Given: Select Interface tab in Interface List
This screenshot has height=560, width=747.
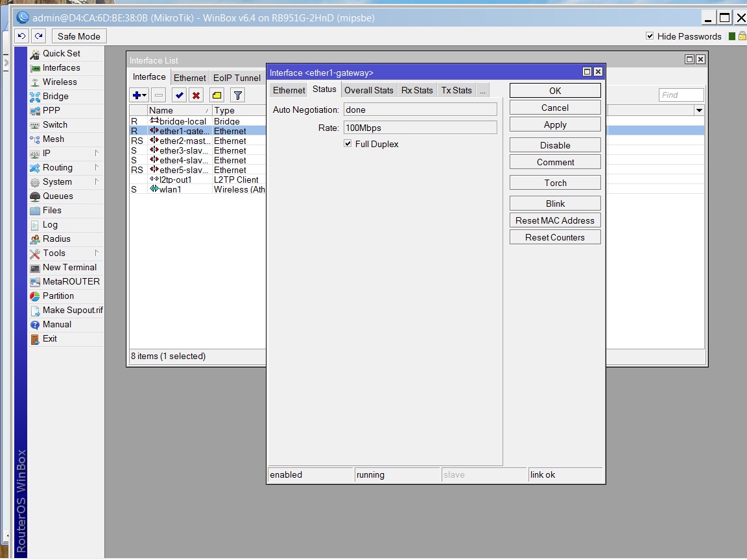Looking at the screenshot, I should pos(149,77).
